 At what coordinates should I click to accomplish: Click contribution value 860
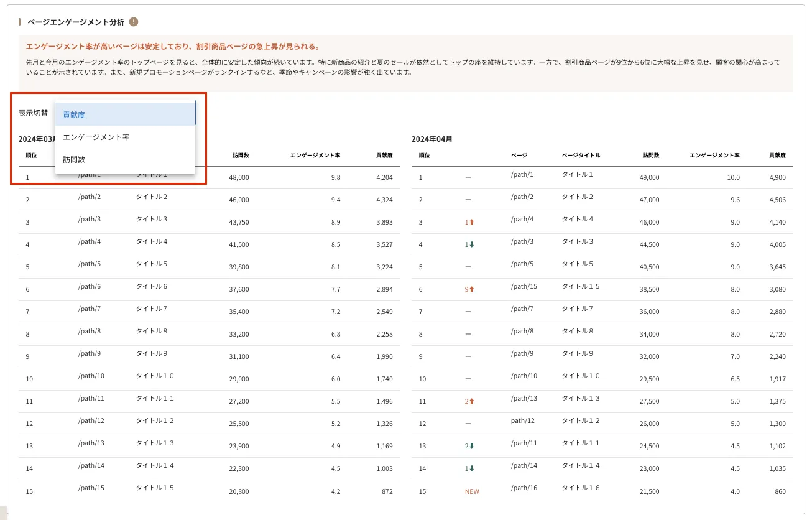click(780, 491)
